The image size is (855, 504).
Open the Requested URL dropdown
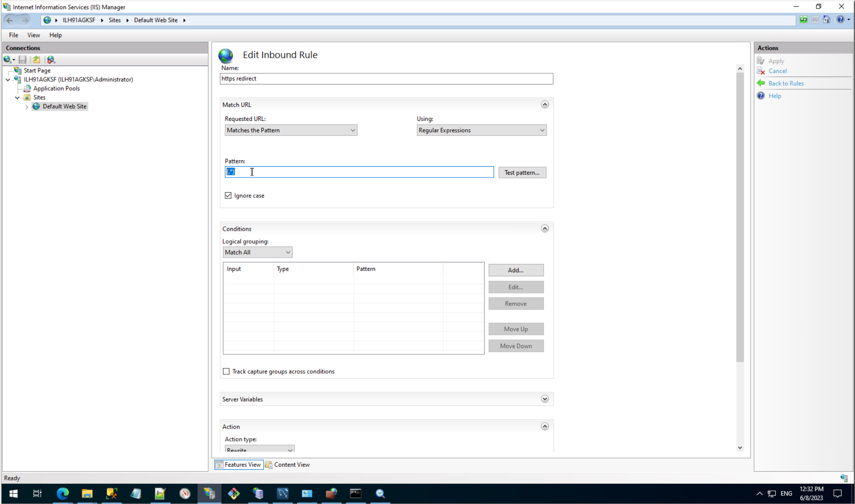tap(291, 130)
